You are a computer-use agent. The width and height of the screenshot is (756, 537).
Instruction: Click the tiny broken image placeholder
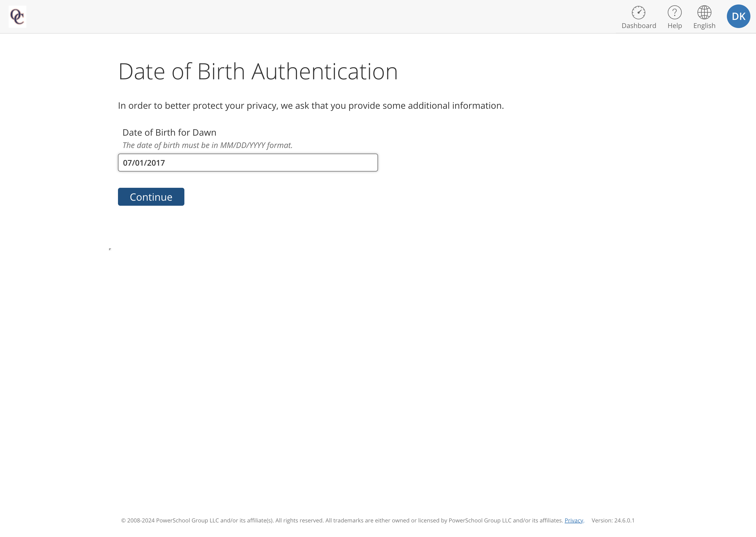110,249
